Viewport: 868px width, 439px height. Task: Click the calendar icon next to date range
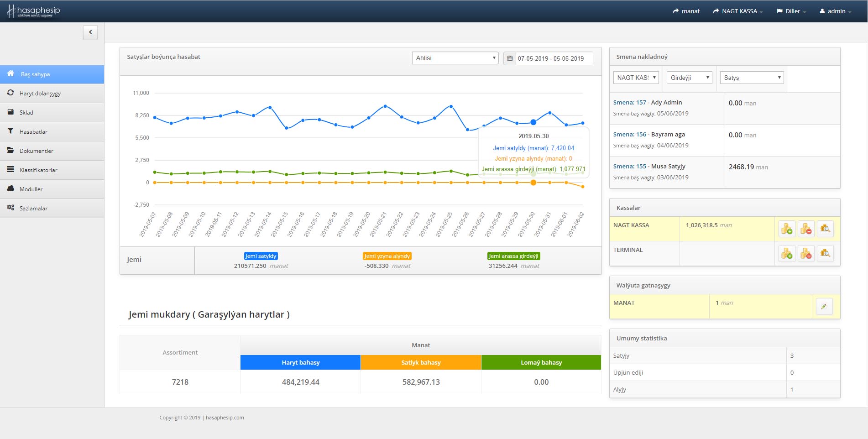[x=510, y=58]
